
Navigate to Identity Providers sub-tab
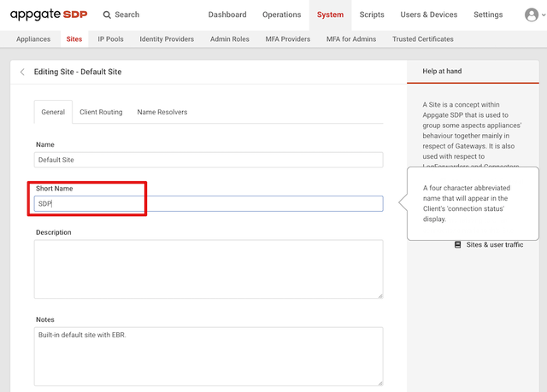pyautogui.click(x=167, y=39)
